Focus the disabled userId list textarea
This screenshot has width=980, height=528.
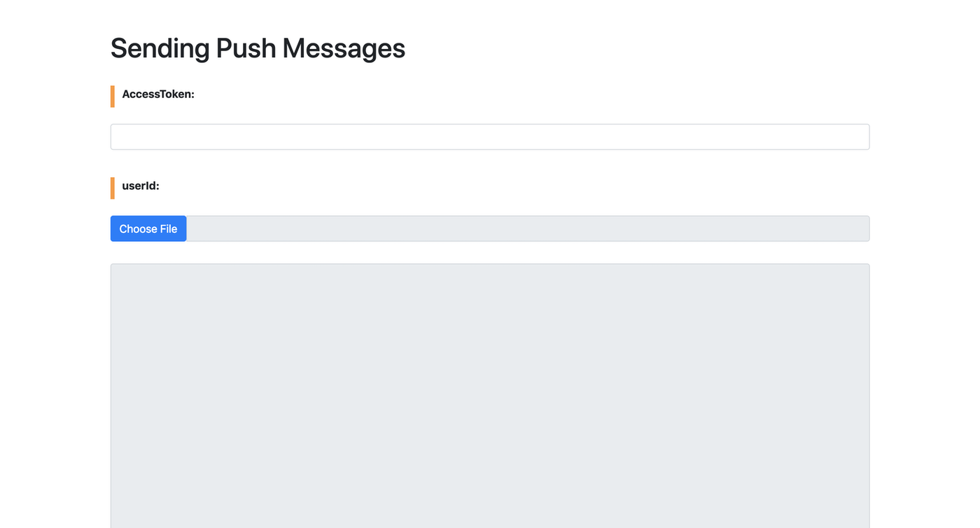[x=490, y=396]
